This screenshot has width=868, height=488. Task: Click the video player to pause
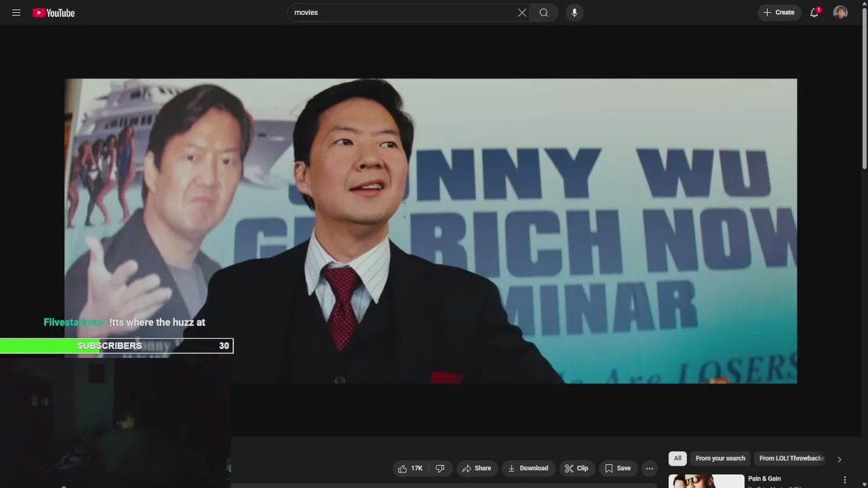[x=431, y=231]
